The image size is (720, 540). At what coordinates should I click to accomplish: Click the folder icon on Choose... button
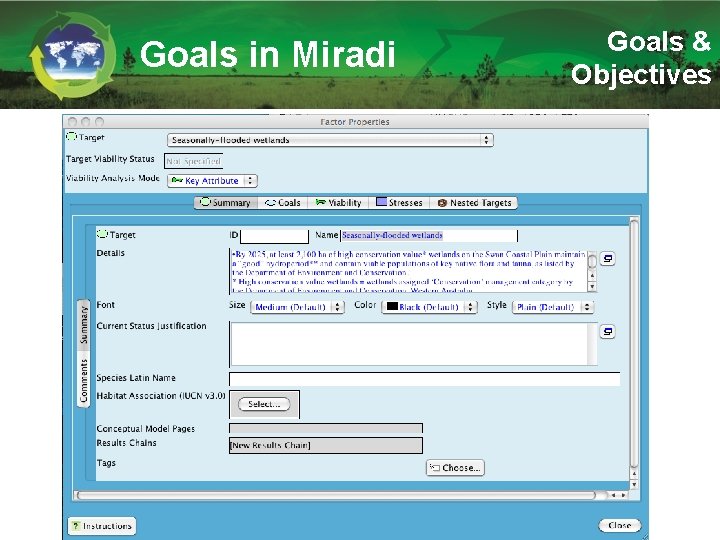[434, 467]
